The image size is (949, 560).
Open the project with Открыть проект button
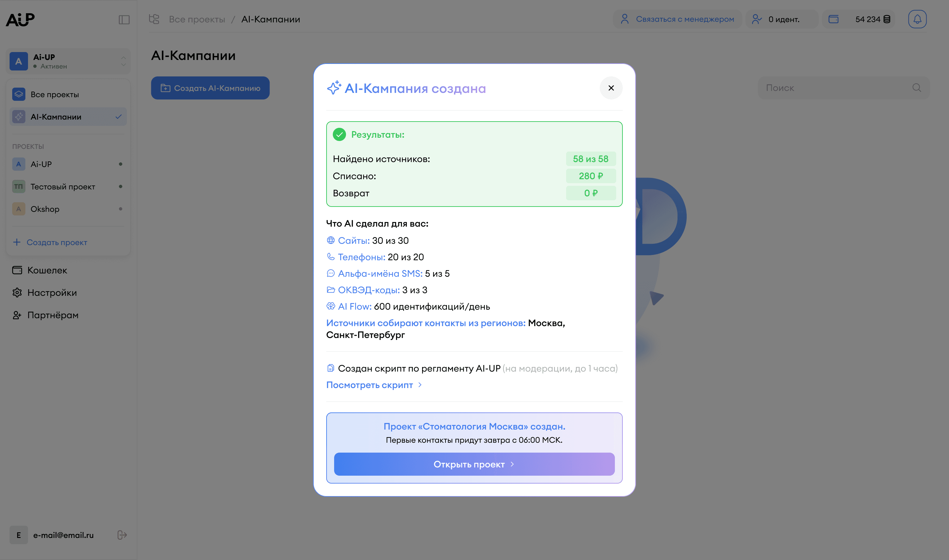pos(474,464)
